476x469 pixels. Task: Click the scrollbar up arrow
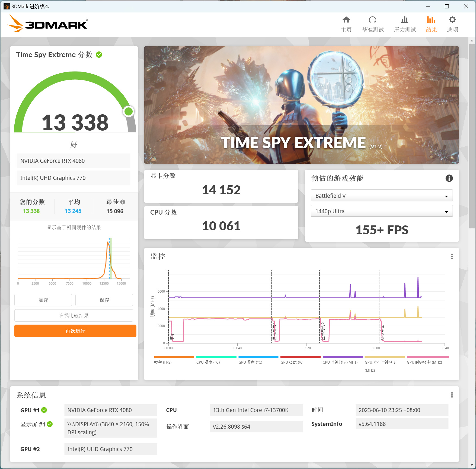click(472, 40)
